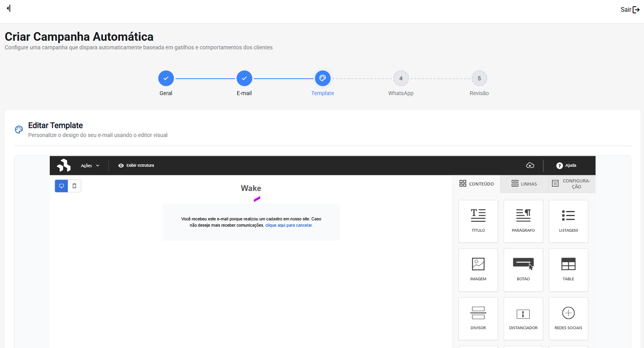The width and height of the screenshot is (644, 348).
Task: Add the Redes Sociais block
Action: (568, 319)
